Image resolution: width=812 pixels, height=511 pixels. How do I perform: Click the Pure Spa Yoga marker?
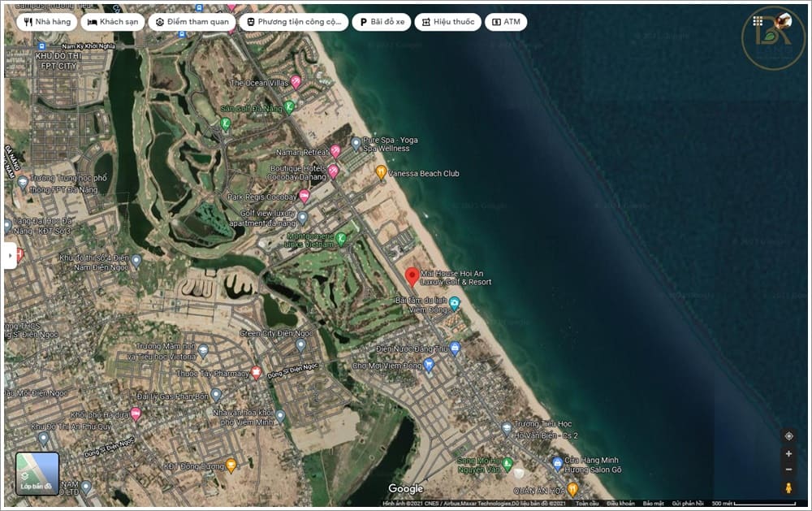(356, 143)
